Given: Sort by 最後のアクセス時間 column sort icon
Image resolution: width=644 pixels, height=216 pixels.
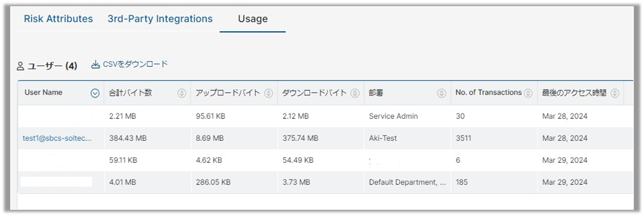Looking at the screenshot, I should pyautogui.click(x=615, y=93).
